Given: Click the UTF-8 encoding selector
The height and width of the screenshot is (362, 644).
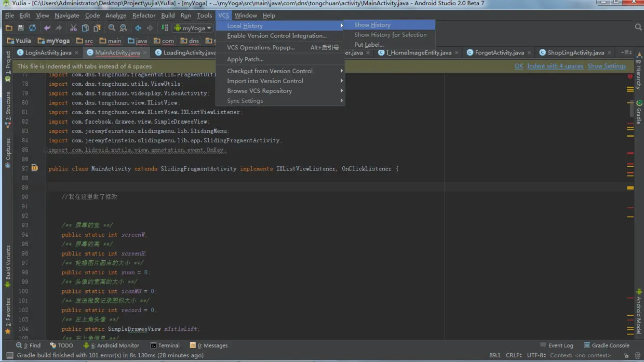Looking at the screenshot, I should [536, 356].
